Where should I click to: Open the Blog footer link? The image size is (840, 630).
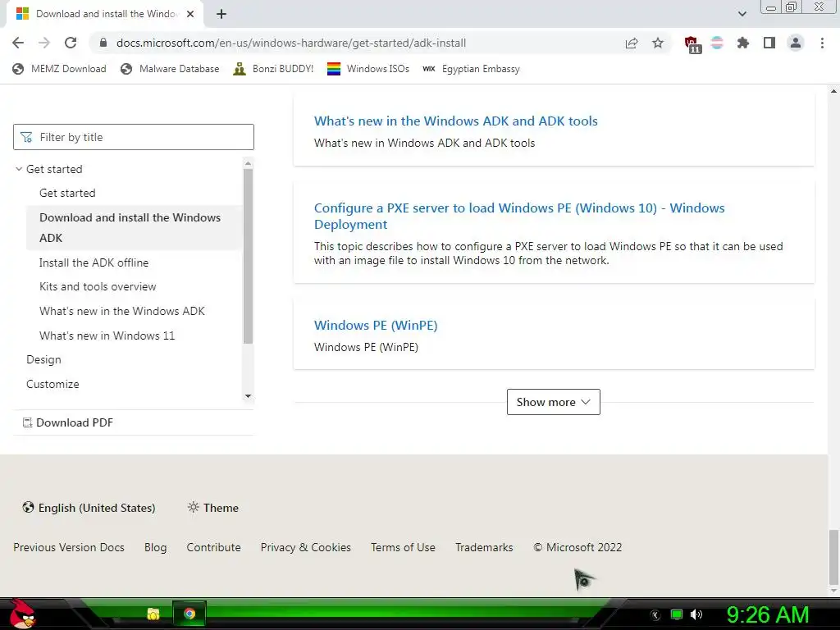click(x=155, y=547)
